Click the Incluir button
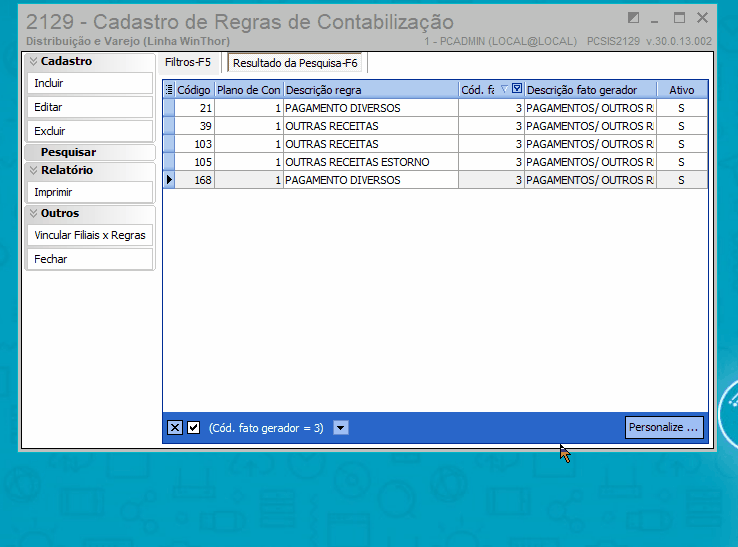Viewport: 738px width, 547px height. pos(90,83)
